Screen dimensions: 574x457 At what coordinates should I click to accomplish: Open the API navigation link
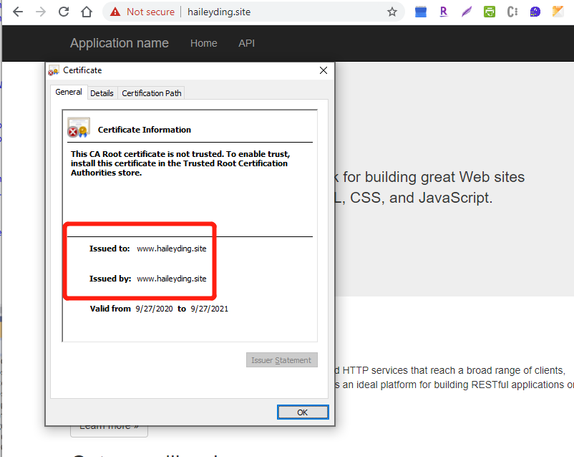click(246, 43)
